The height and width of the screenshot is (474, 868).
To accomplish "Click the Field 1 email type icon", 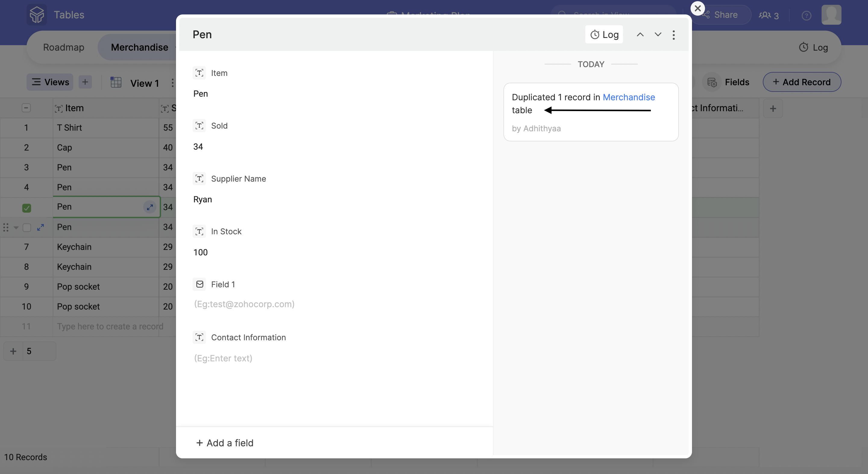I will click(x=200, y=285).
